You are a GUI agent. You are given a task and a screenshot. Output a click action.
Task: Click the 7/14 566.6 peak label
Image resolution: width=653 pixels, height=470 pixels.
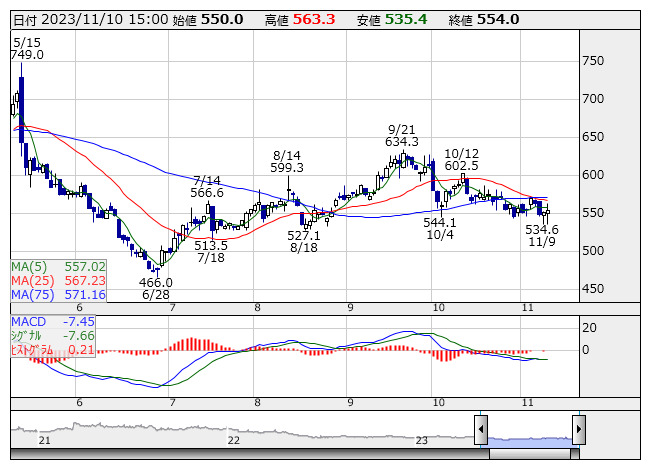pos(207,187)
